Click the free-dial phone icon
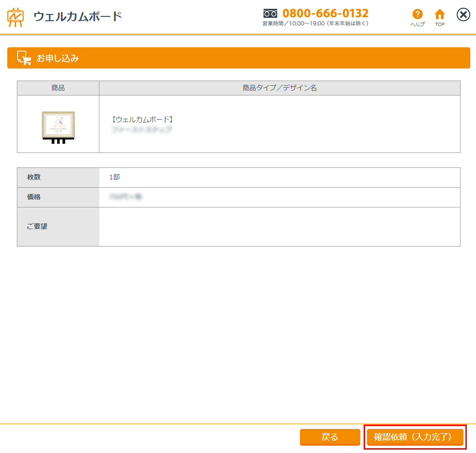The image size is (476, 453). click(270, 14)
